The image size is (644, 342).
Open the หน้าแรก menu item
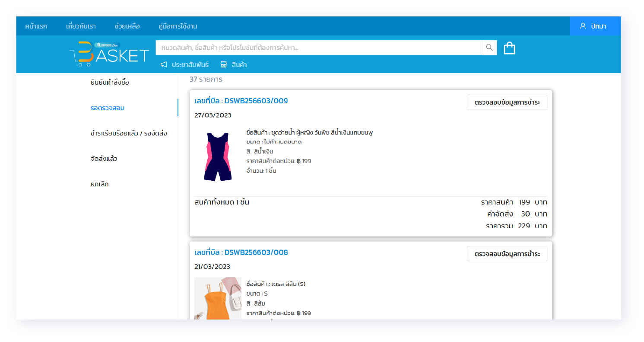point(36,26)
